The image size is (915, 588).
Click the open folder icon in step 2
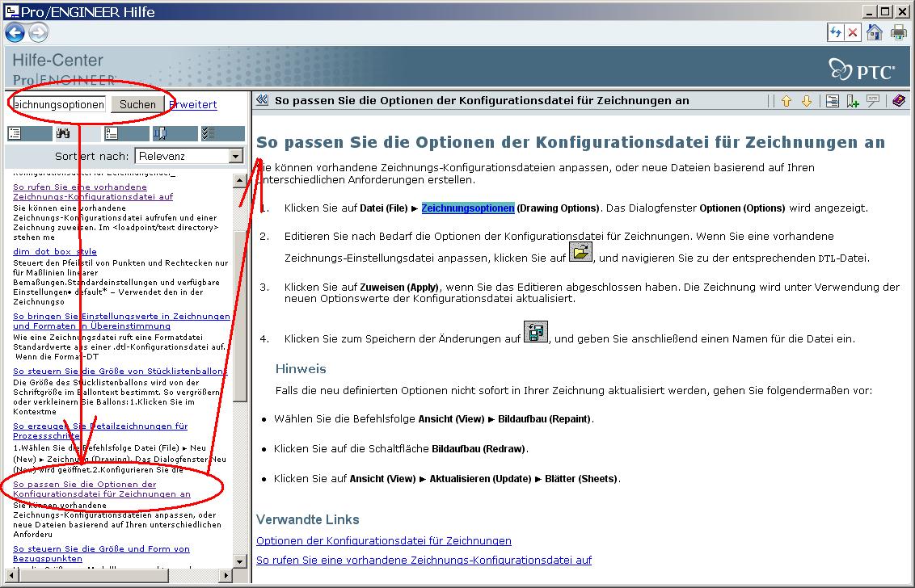[580, 252]
